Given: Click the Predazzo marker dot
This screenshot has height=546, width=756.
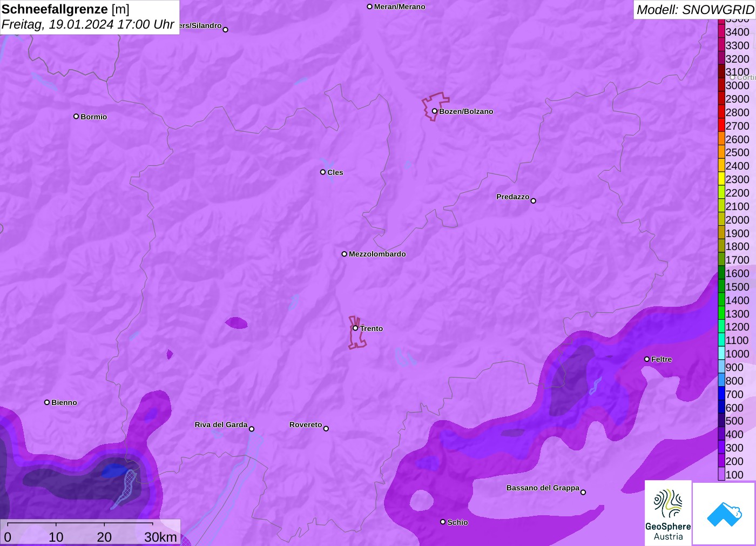Looking at the screenshot, I should [x=534, y=201].
